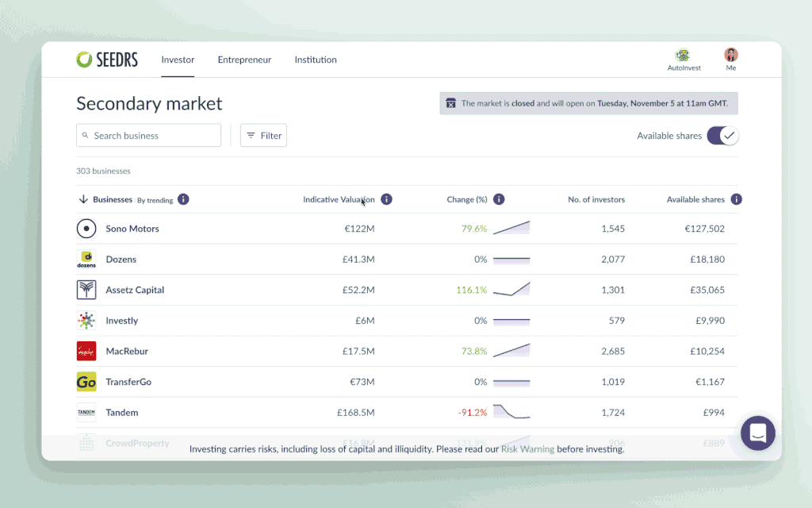Open the Dozens business

pyautogui.click(x=121, y=260)
